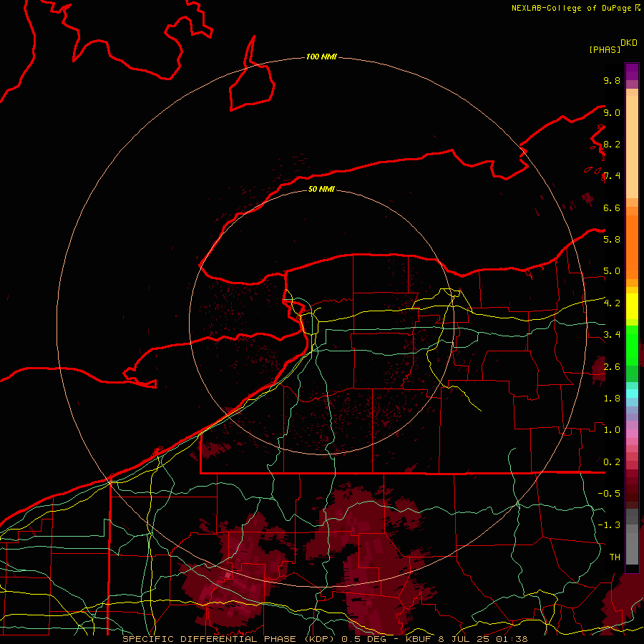This screenshot has width=644, height=644.
Task: Pick the orange segment of the color bar
Action: (x=632, y=248)
